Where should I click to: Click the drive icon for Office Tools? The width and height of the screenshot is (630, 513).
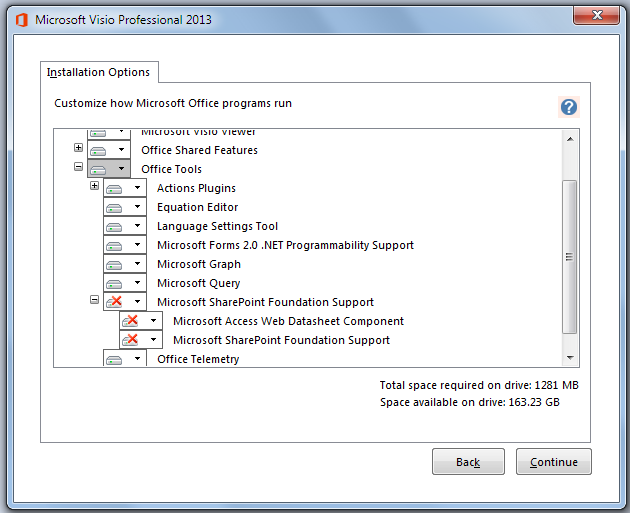click(98, 170)
